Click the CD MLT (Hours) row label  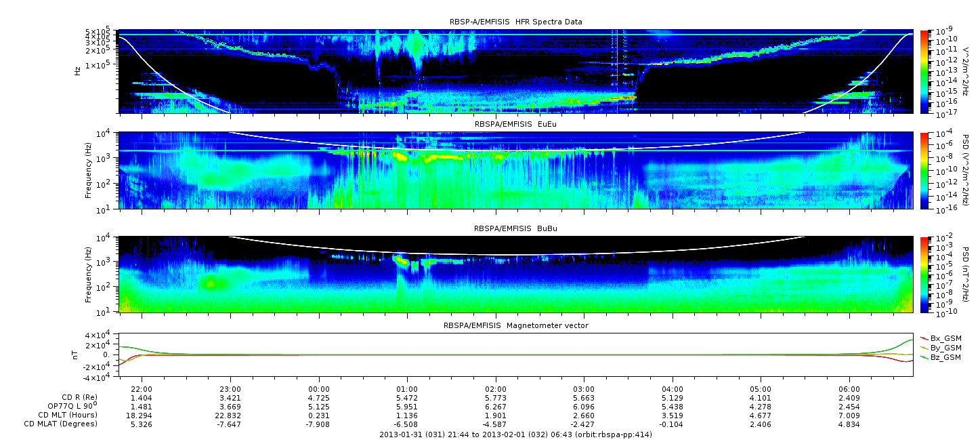[x=67, y=415]
